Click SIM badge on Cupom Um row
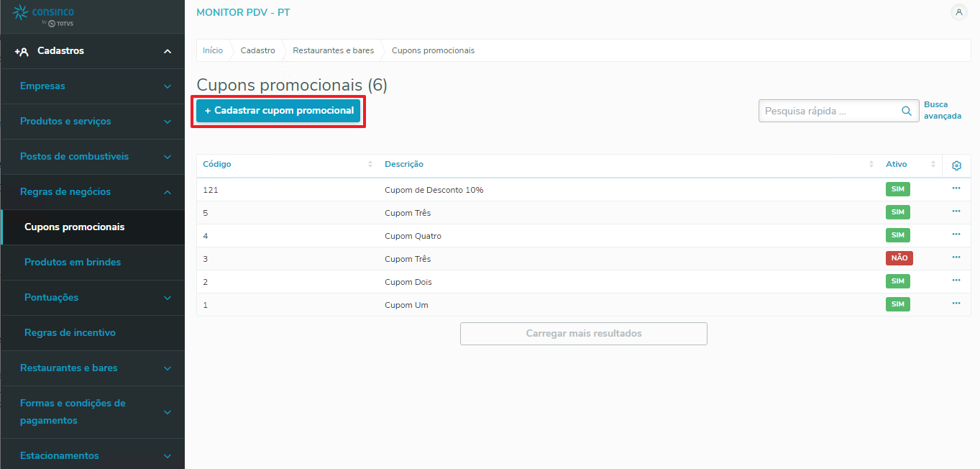The width and height of the screenshot is (980, 469). 898,304
